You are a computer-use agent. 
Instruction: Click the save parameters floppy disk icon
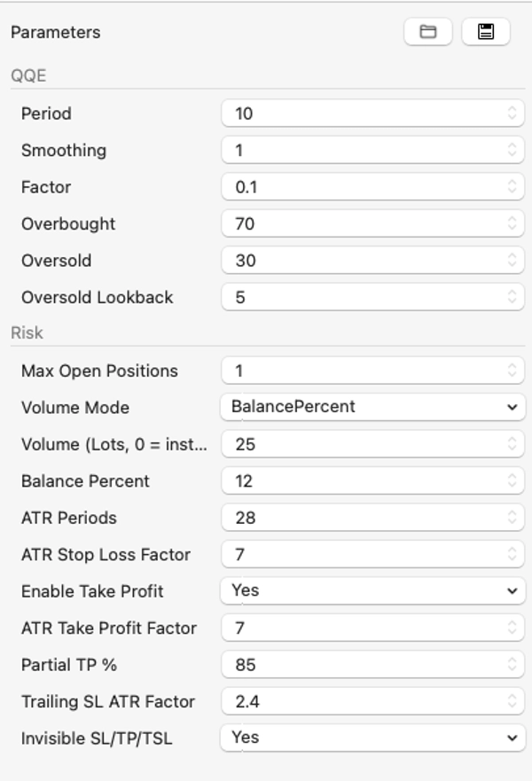coord(485,32)
